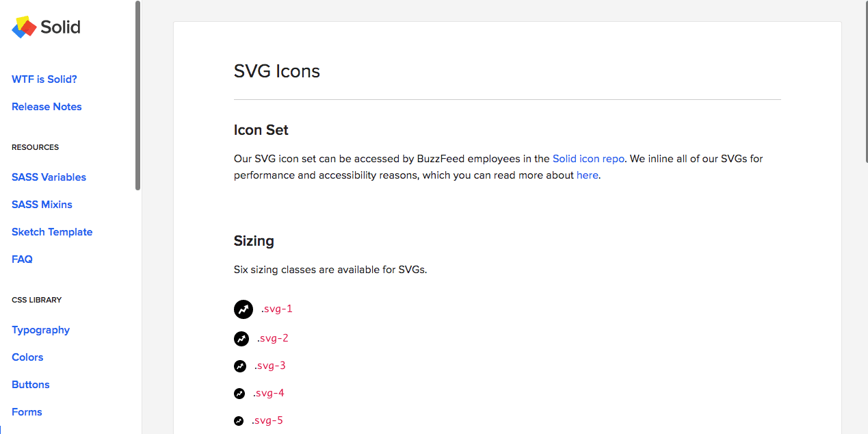
Task: Open Release Notes in the sidebar
Action: point(47,107)
